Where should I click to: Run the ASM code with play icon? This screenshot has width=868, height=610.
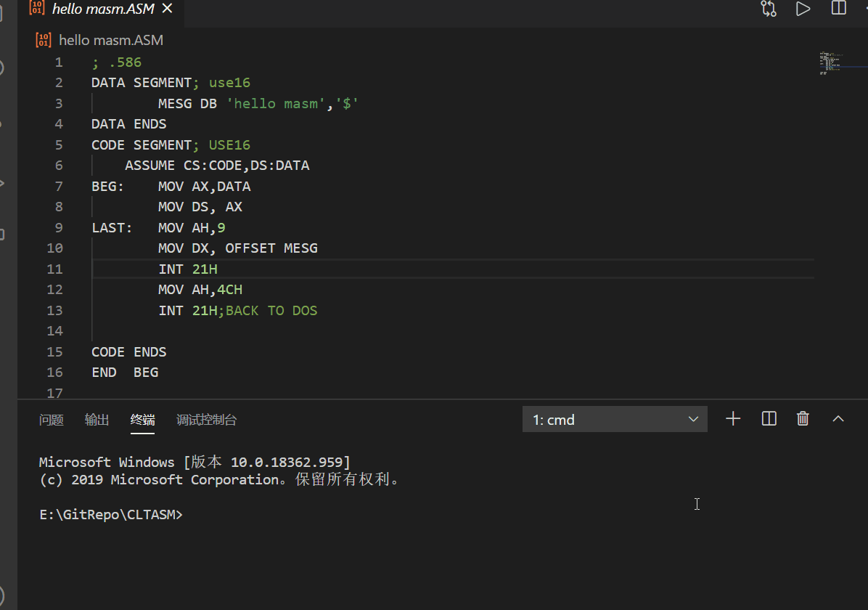point(803,8)
